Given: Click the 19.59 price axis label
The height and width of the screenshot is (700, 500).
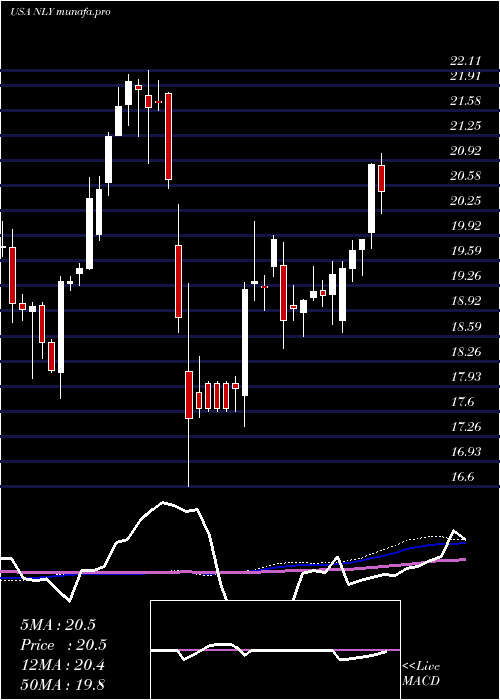Looking at the screenshot, I should point(466,251).
